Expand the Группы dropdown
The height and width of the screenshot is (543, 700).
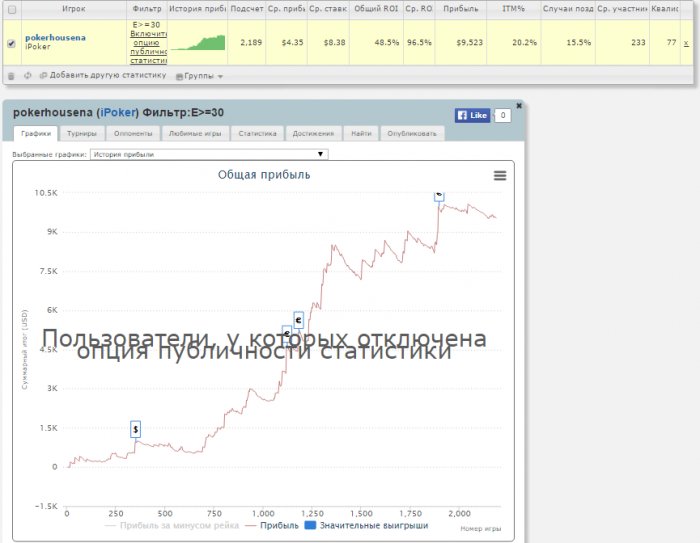coord(199,76)
